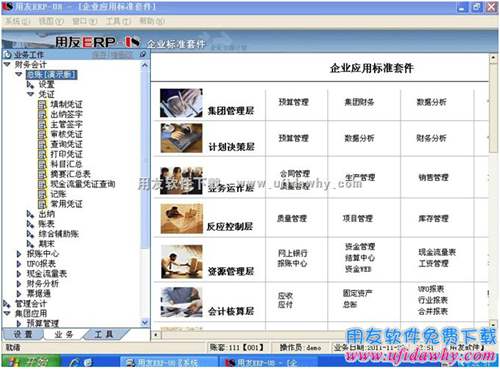Click the 常用凭证 document icon
This screenshot has height=369, width=500.
[42, 204]
